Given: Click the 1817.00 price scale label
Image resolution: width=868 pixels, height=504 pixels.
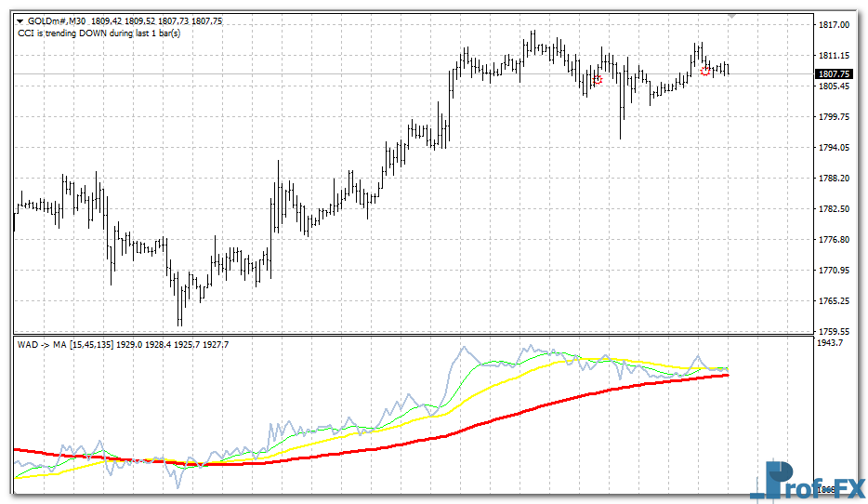Looking at the screenshot, I should [x=833, y=25].
